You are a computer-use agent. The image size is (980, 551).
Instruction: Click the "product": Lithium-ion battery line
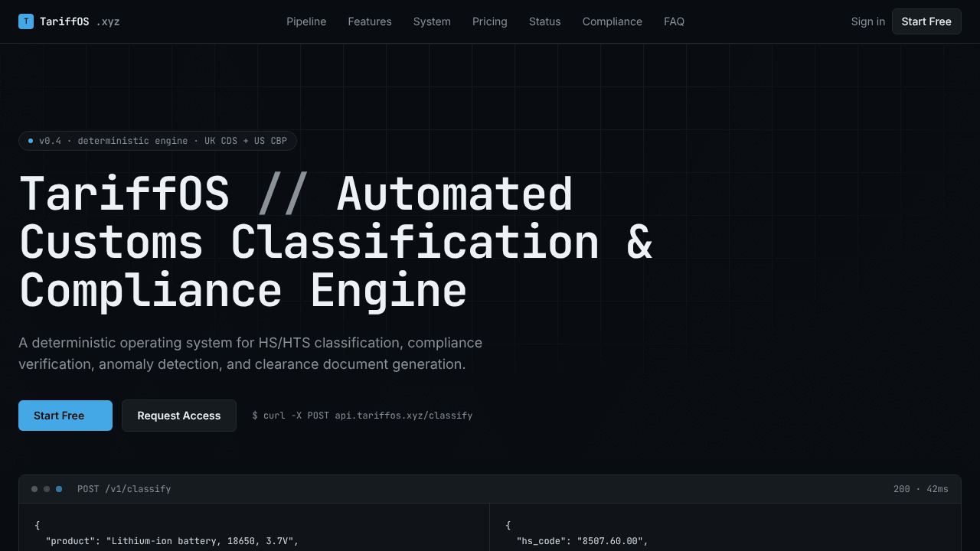pyautogui.click(x=172, y=542)
